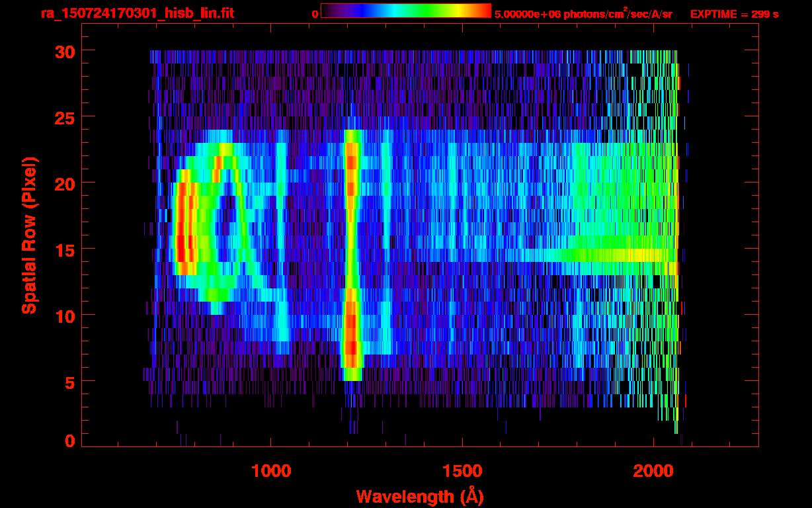
Task: Click the Spatial Row (Pixel) axis title
Action: point(29,235)
